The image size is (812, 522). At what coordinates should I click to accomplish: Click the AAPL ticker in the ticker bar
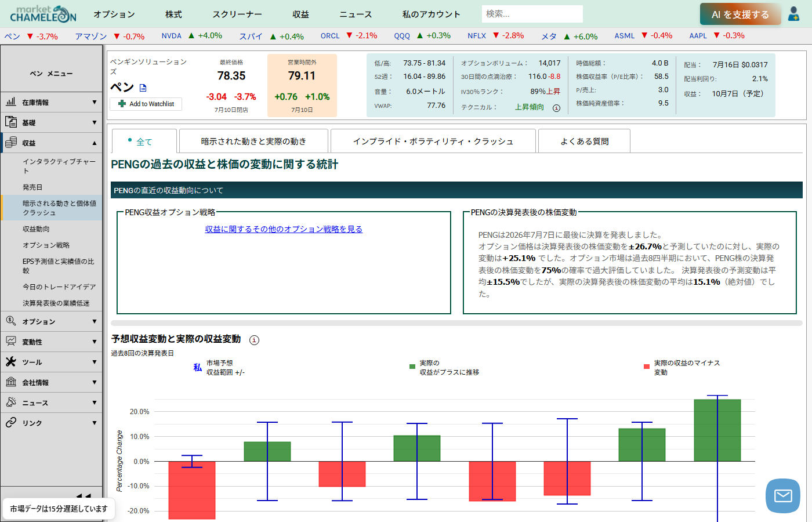pos(698,36)
